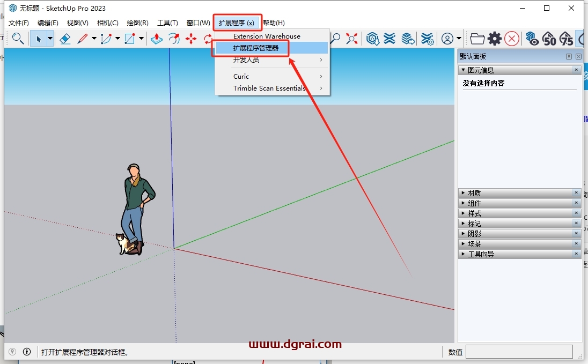Close the 组件 panel
The height and width of the screenshot is (364, 588).
tap(576, 203)
